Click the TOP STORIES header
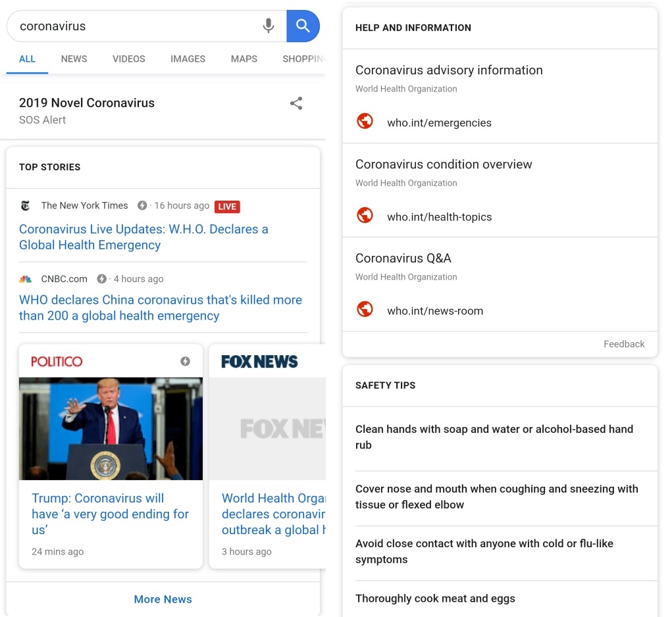Viewport: 672px width, 617px height. [50, 167]
